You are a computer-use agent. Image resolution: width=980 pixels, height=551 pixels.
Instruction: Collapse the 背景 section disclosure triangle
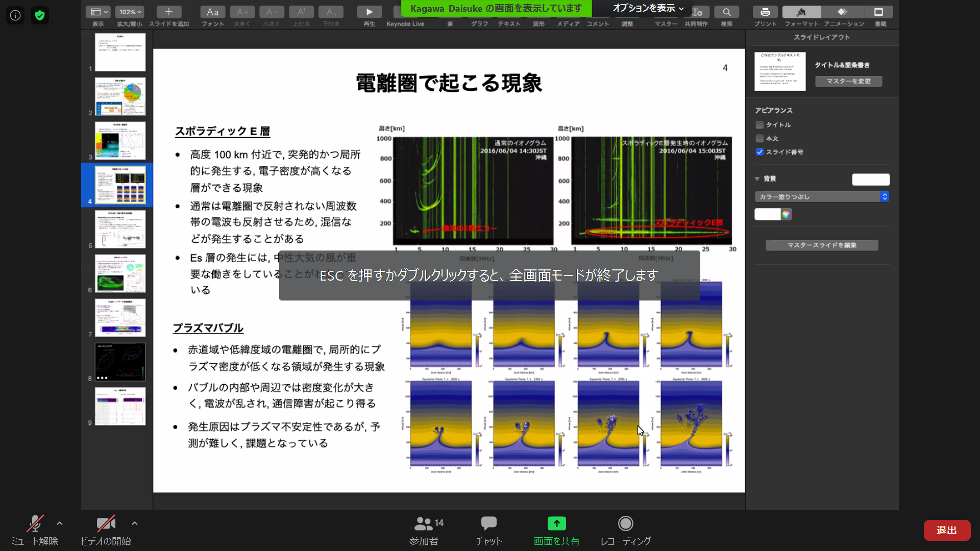[757, 179]
